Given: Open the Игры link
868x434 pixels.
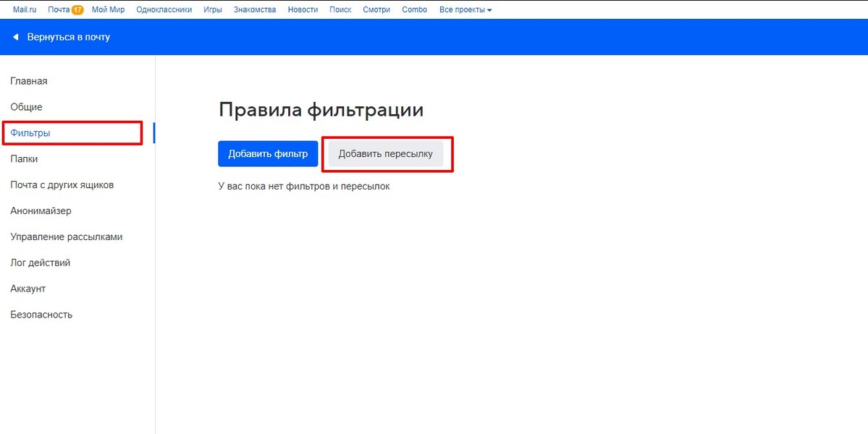Looking at the screenshot, I should 213,10.
